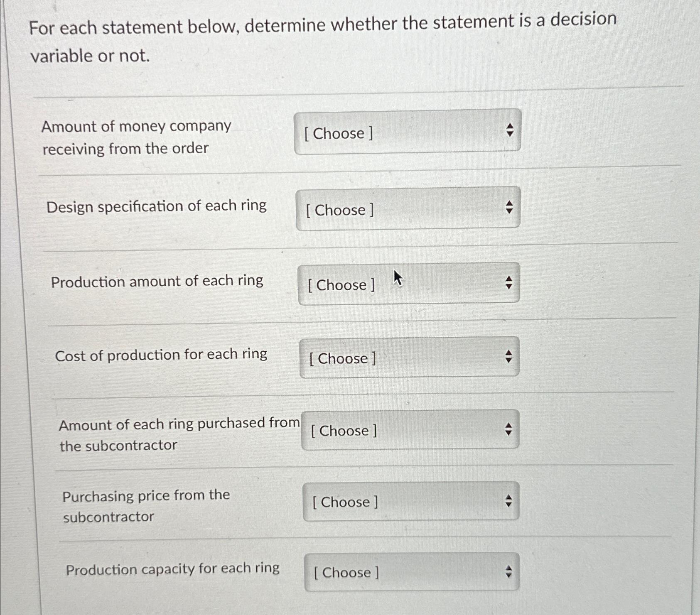Open dropdown for cost of production per ring
700x615 pixels.
[x=409, y=358]
